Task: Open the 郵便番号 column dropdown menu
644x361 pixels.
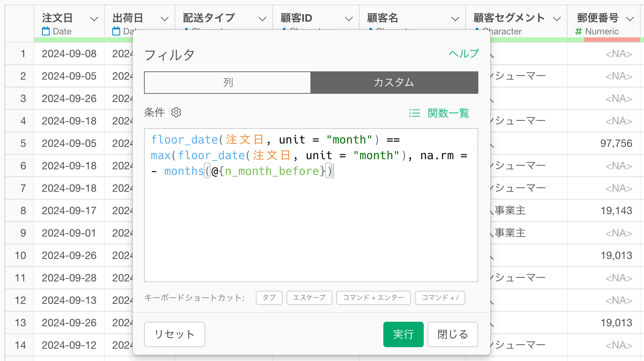Action: coord(630,19)
